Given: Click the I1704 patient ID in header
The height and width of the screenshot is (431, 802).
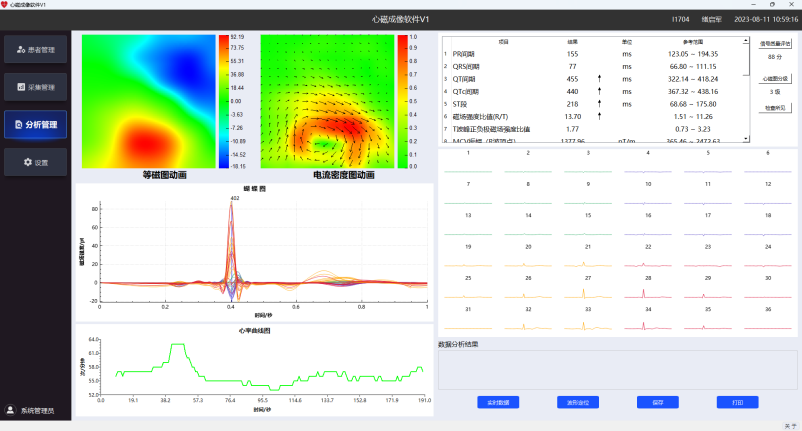Looking at the screenshot, I should click(x=680, y=19).
